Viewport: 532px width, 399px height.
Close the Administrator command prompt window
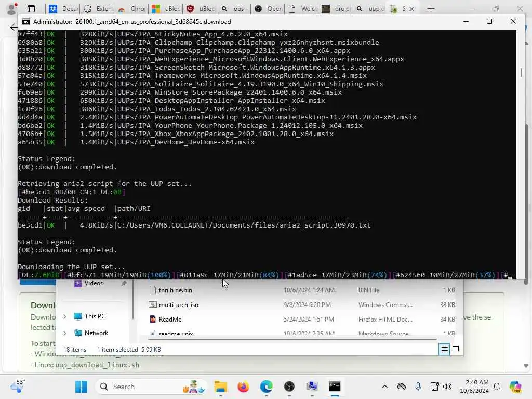(x=513, y=21)
